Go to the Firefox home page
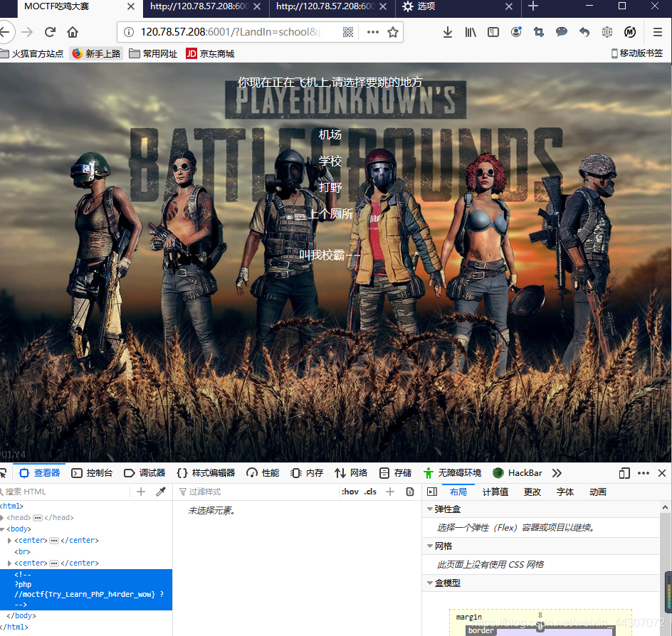672x636 pixels. coord(73,32)
